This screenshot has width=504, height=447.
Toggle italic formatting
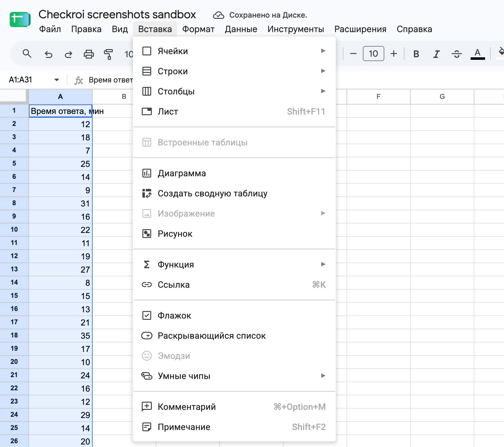pyautogui.click(x=436, y=54)
